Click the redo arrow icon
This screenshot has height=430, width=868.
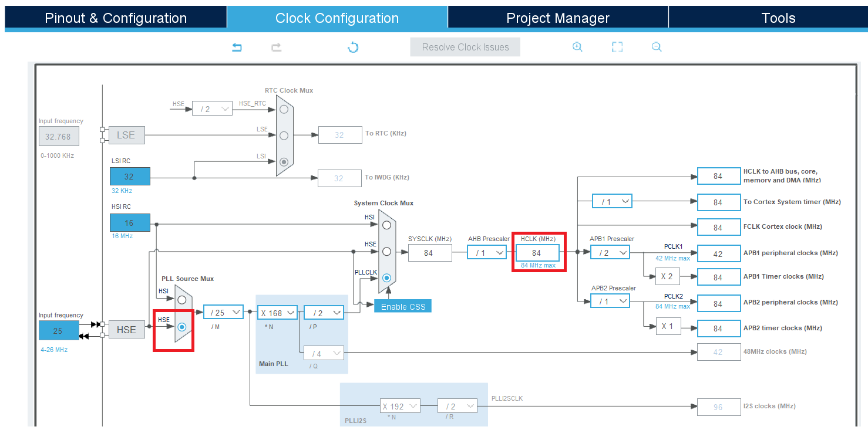click(276, 48)
